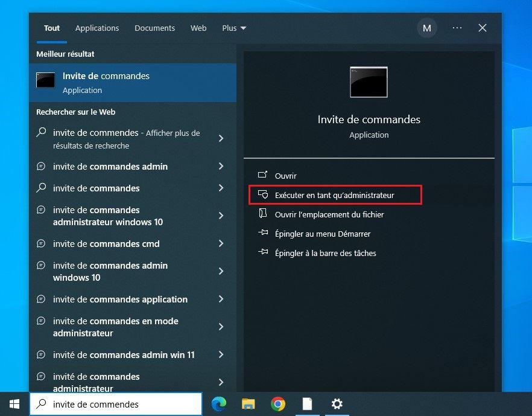
Task: Open the Settings gear on the taskbar
Action: pos(337,403)
